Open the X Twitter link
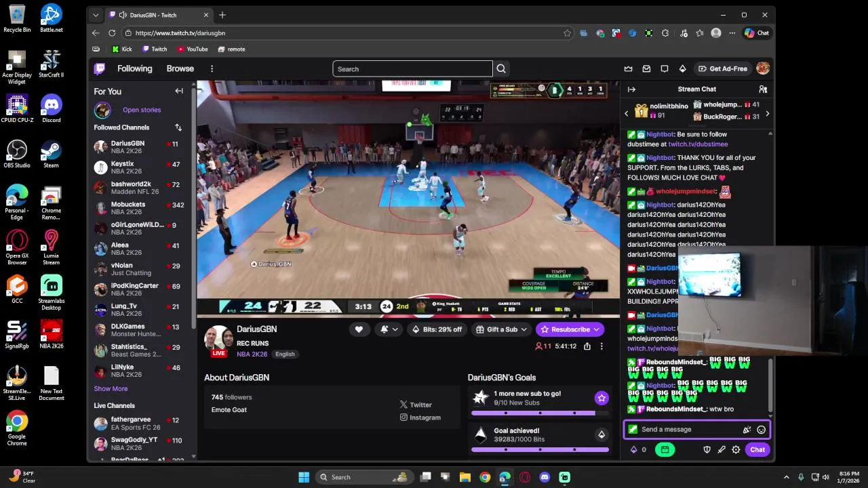This screenshot has width=868, height=488. [x=416, y=405]
